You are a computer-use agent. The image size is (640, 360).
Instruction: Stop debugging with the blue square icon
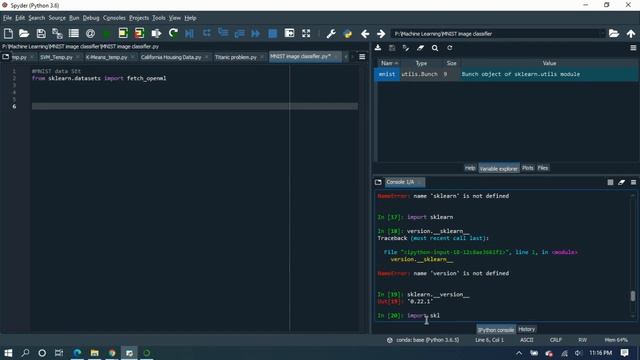pos(272,33)
